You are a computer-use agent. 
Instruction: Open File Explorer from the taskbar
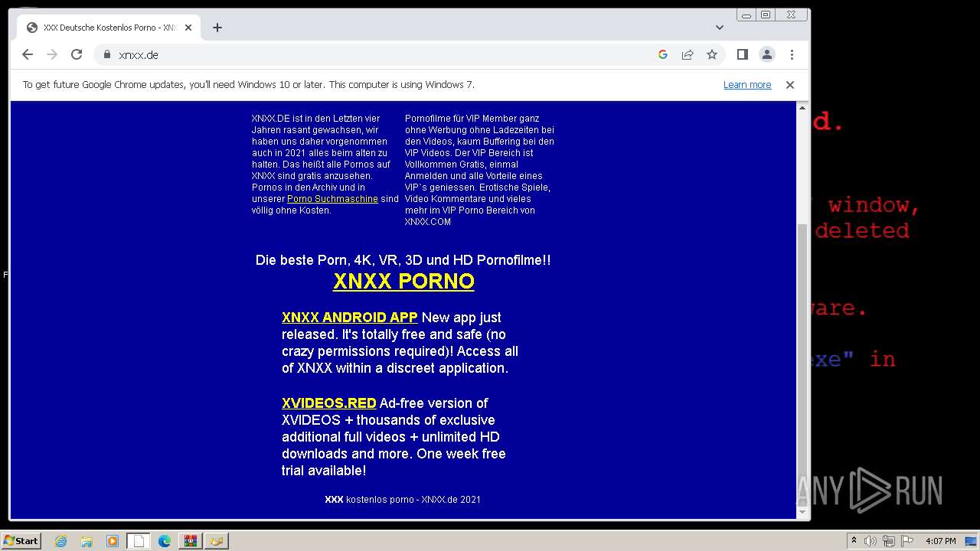87,541
